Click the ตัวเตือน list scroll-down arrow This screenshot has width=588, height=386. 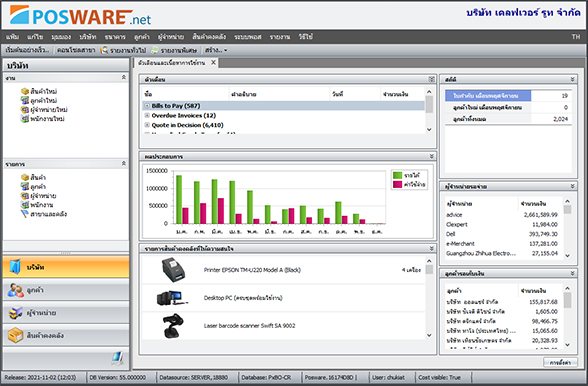click(429, 129)
